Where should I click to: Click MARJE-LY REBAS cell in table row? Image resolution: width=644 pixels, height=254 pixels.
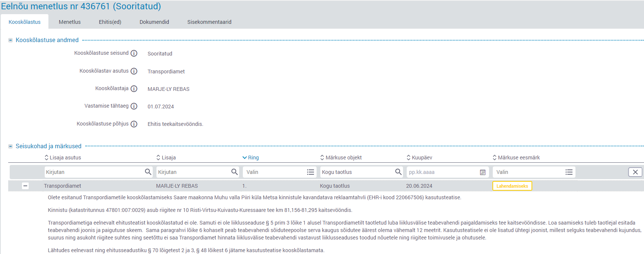tap(177, 186)
